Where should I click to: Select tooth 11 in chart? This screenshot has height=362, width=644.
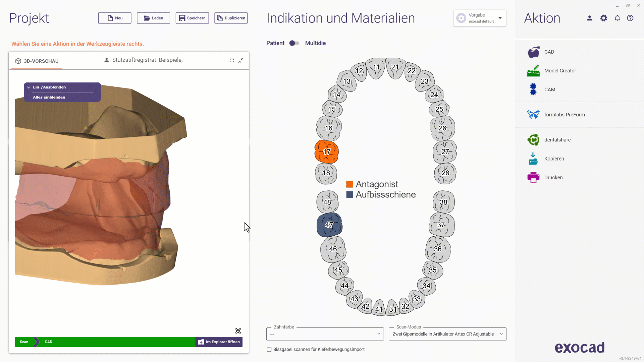point(376,68)
